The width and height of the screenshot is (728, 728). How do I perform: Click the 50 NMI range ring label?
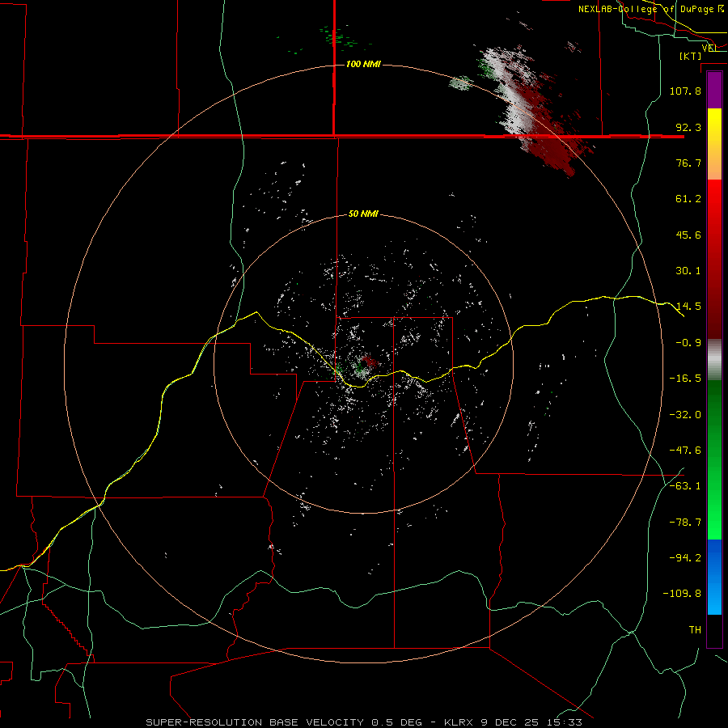[363, 214]
